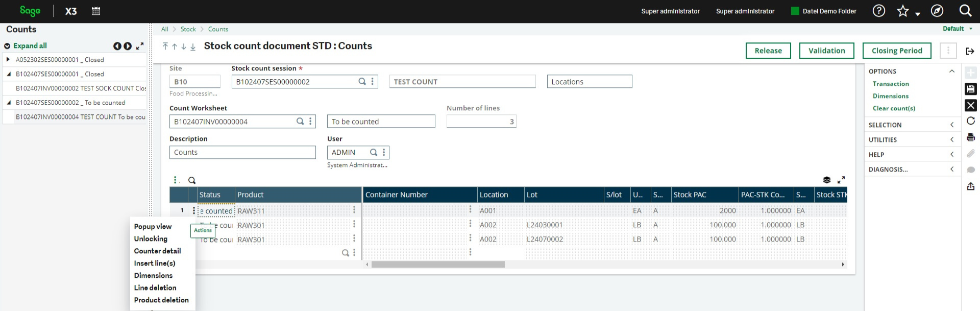Collapse the OPTIONS panel section
980x311 pixels.
pyautogui.click(x=951, y=71)
